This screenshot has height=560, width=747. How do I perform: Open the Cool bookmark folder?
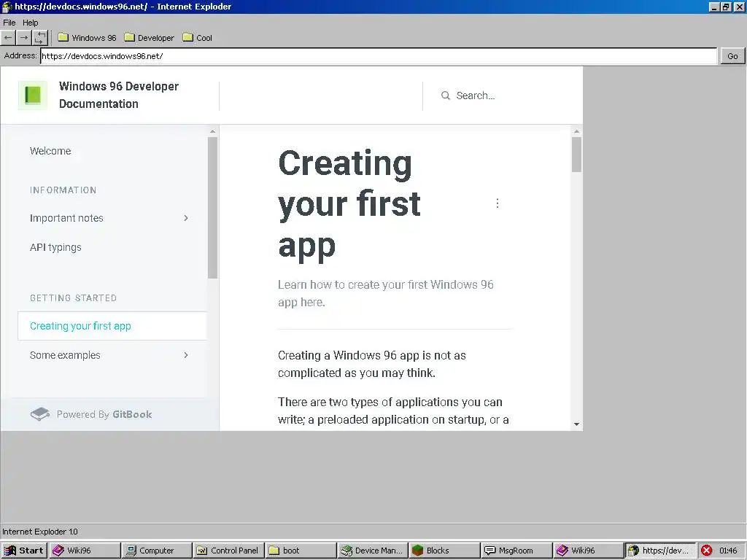(x=197, y=38)
